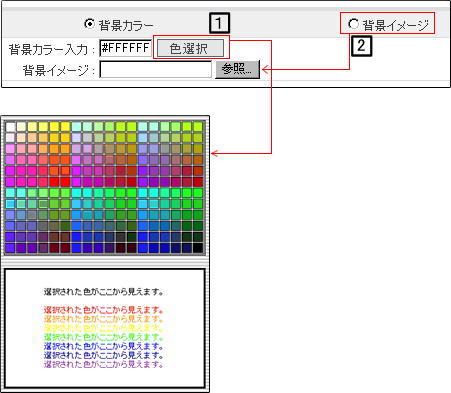Pick the magenta swatch at the left edge
Image resolution: width=451 pixels, height=393 pixels.
coord(10,182)
